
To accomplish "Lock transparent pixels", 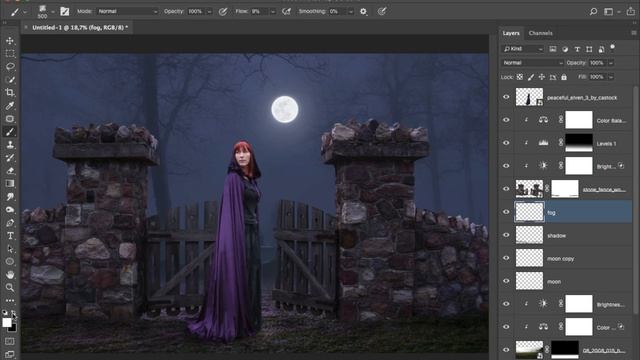I will [520, 77].
